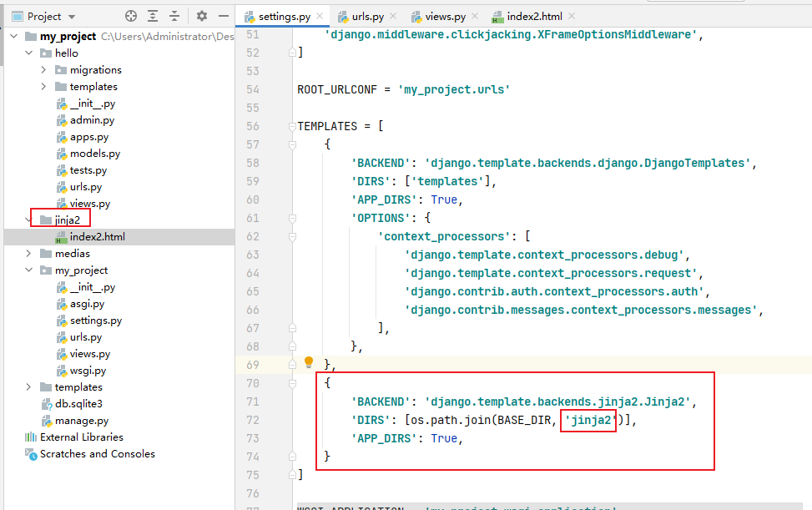This screenshot has height=510, width=812.
Task: Click the Select Opened File locate icon
Action: tap(131, 17)
